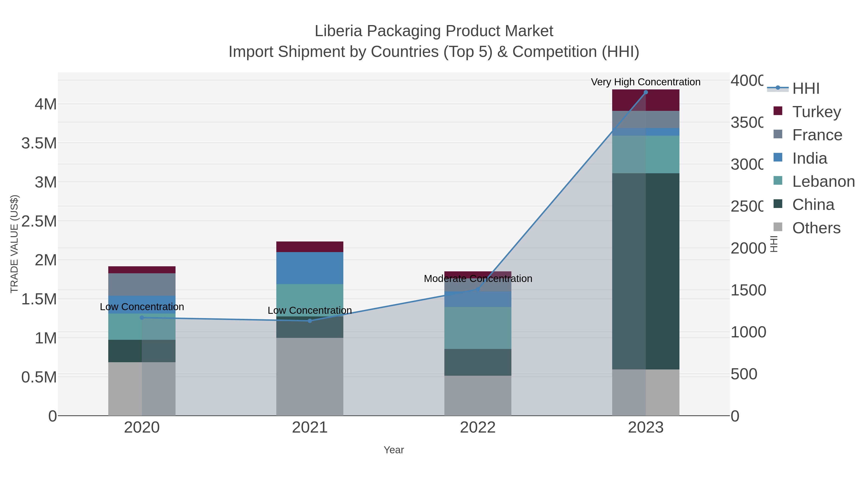
Task: Click the 'Low Concentration' label above 2020
Action: tap(142, 307)
